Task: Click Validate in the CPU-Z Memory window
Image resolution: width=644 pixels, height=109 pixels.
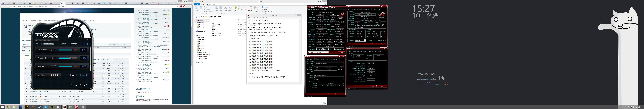Action: [372, 86]
